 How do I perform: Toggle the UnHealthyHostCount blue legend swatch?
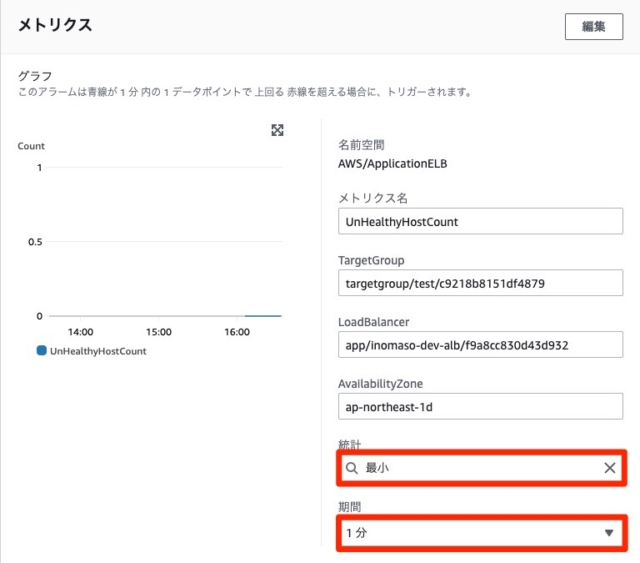point(41,350)
